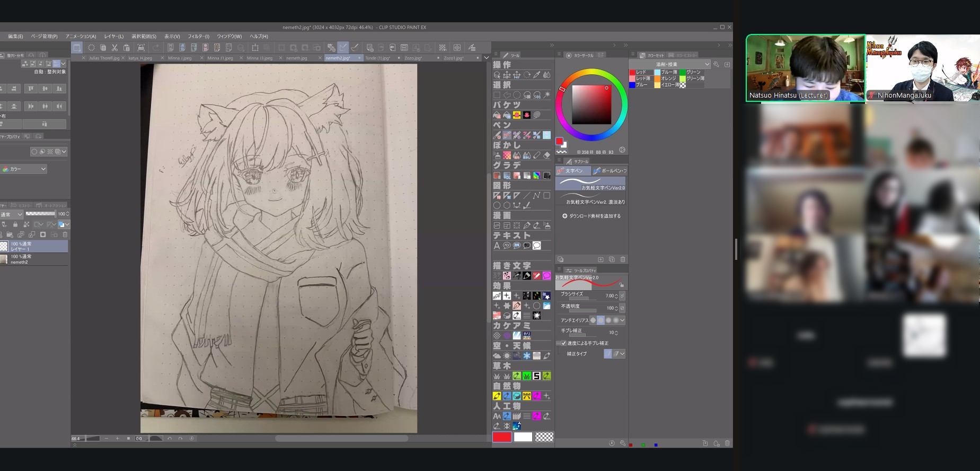Select the eyedropper tool in 操作 group

(x=536, y=75)
